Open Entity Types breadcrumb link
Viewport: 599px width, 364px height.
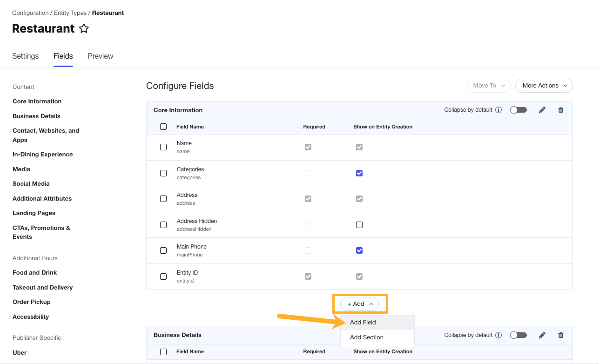[x=71, y=13]
